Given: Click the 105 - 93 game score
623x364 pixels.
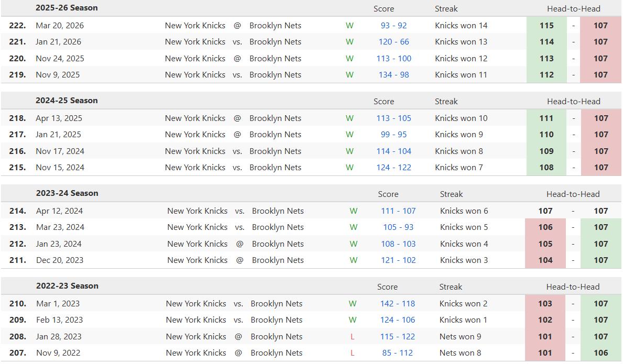Looking at the screenshot, I should click(398, 227).
